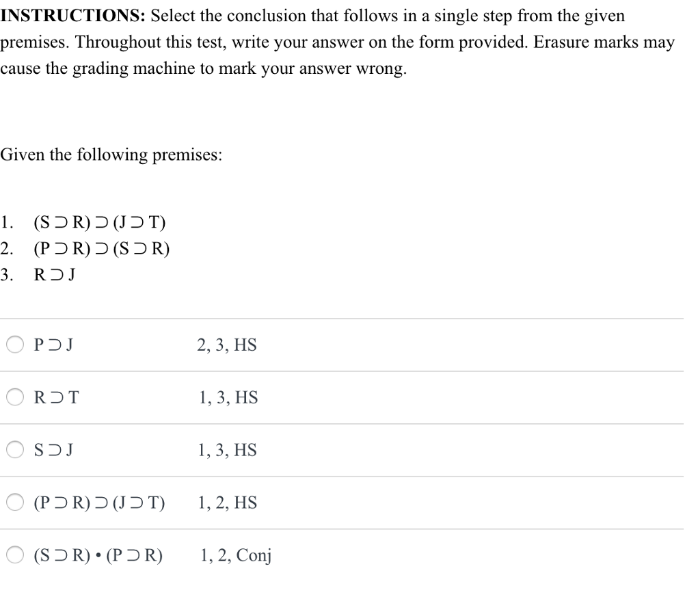Viewport: 700px width, 601px height.
Task: Click premise 2 text (P ⊃ R) ⊃ (S ⊃ R)
Action: pyautogui.click(x=101, y=248)
